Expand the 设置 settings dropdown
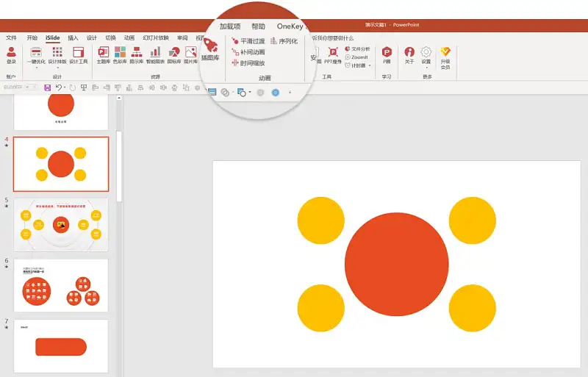The width and height of the screenshot is (588, 377). click(x=426, y=68)
